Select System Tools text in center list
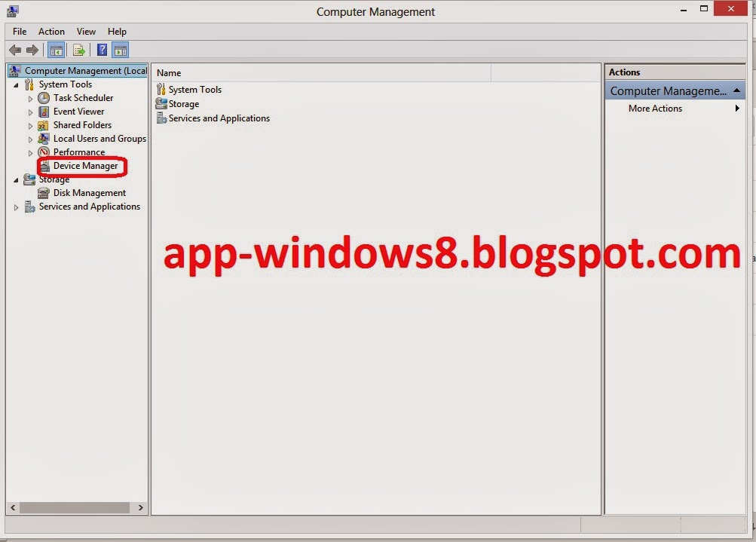756x542 pixels. click(194, 90)
